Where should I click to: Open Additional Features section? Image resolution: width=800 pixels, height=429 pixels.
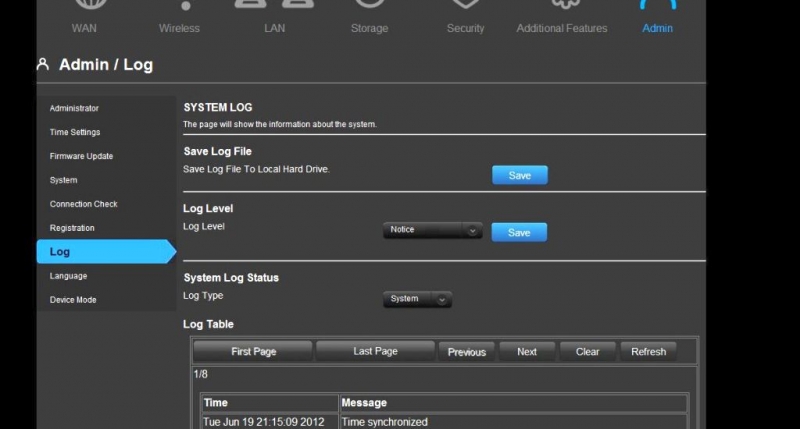pos(562,28)
